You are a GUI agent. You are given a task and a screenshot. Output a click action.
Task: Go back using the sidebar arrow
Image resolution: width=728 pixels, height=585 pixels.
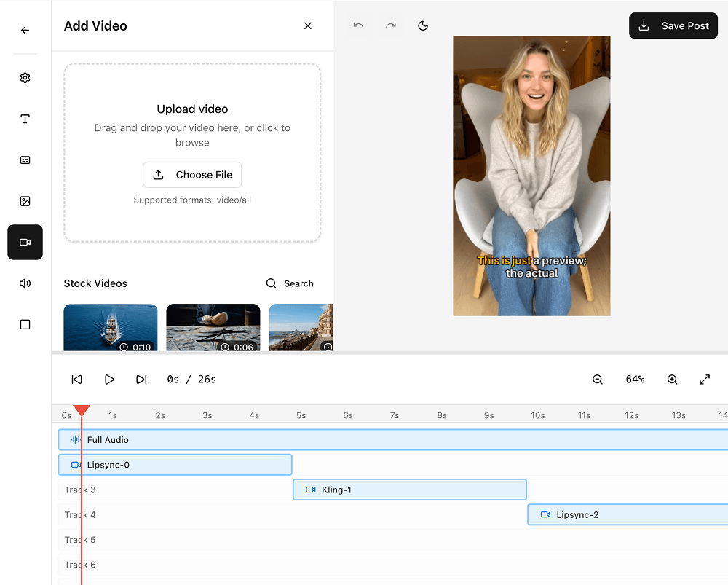25,30
